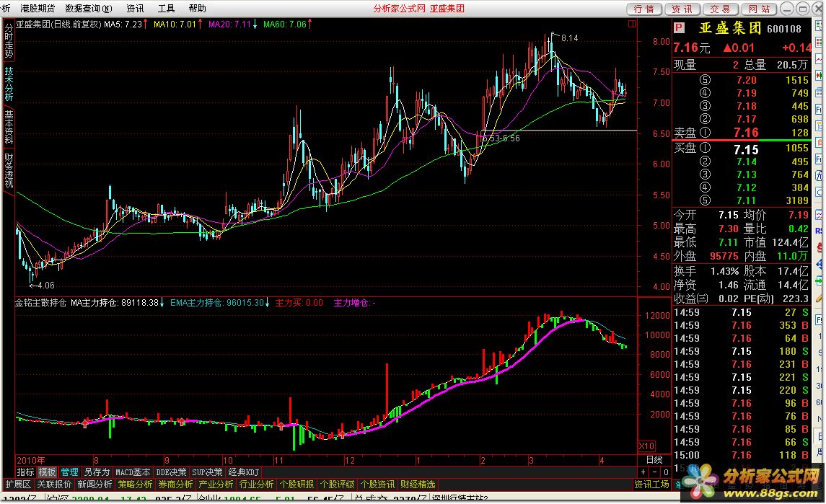Select the 指标 tab below chart
This screenshot has width=826, height=504.
(25, 472)
